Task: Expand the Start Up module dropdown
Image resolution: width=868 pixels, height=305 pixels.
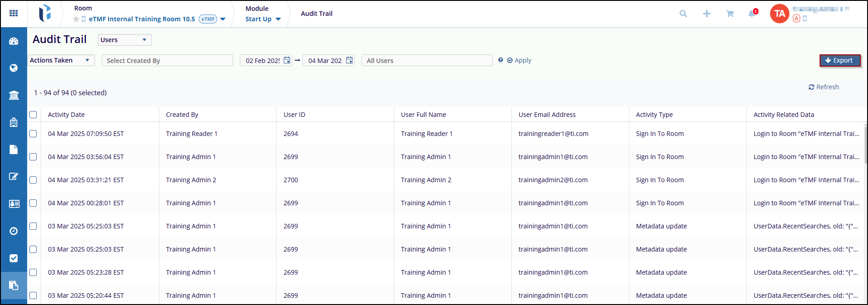Action: coord(263,19)
